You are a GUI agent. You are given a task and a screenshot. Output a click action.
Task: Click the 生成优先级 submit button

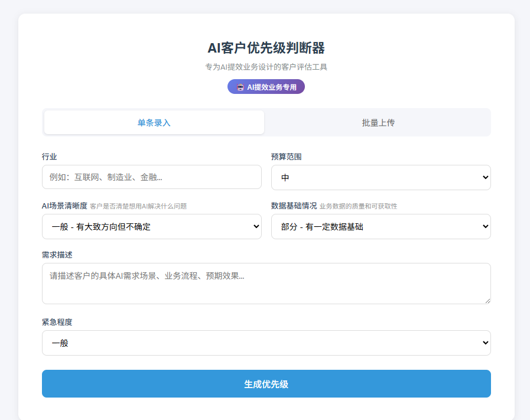pyautogui.click(x=266, y=383)
